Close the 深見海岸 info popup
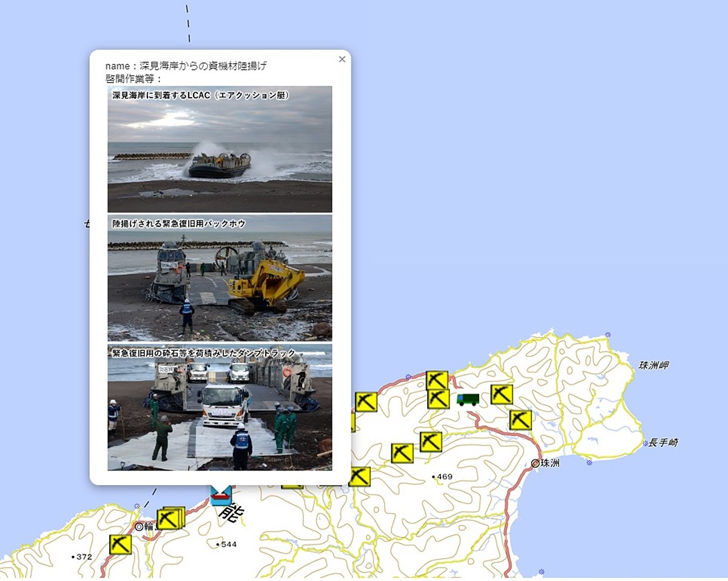The width and height of the screenshot is (728, 581). pos(342,59)
